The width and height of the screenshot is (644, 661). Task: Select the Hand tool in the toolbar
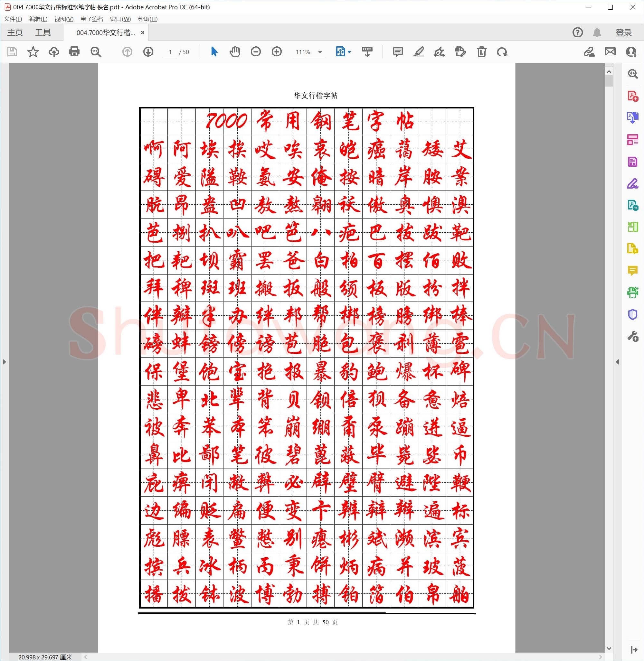click(x=235, y=52)
